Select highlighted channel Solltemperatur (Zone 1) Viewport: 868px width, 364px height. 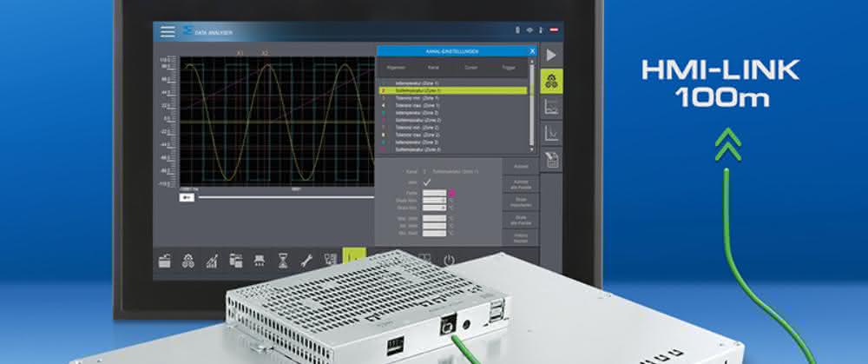[x=453, y=89]
